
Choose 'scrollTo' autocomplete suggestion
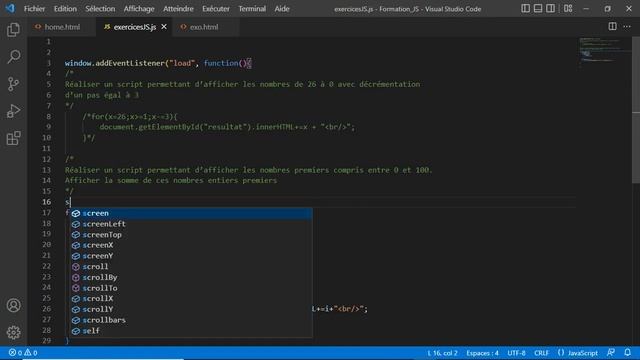[191, 288]
